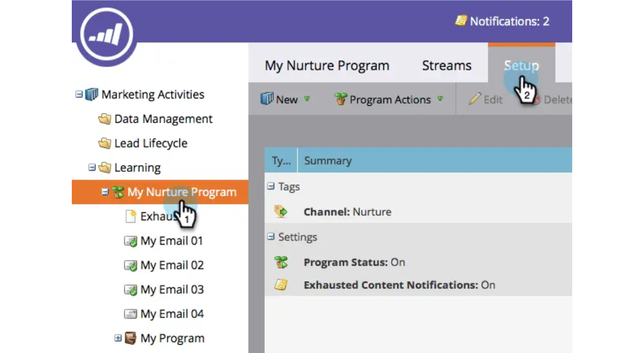Expand the My Program tree node
This screenshot has width=644, height=353.
click(118, 338)
